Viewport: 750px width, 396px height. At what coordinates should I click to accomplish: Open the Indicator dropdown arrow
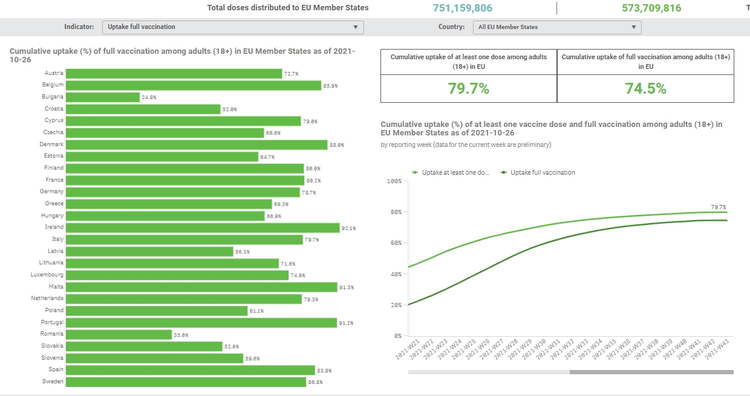coord(355,27)
